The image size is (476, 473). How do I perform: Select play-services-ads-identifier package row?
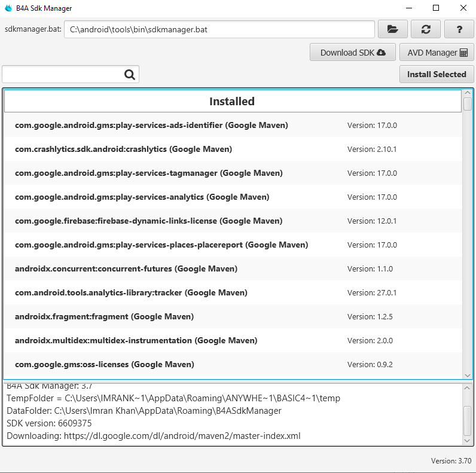(233, 125)
